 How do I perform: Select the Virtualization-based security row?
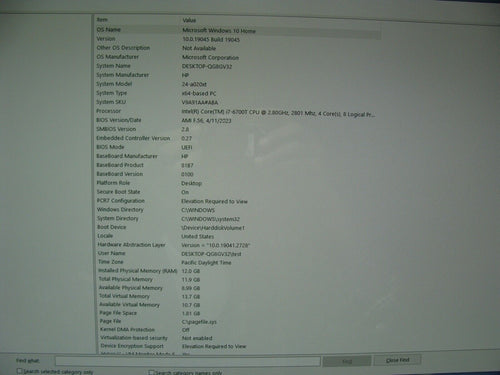237,338
